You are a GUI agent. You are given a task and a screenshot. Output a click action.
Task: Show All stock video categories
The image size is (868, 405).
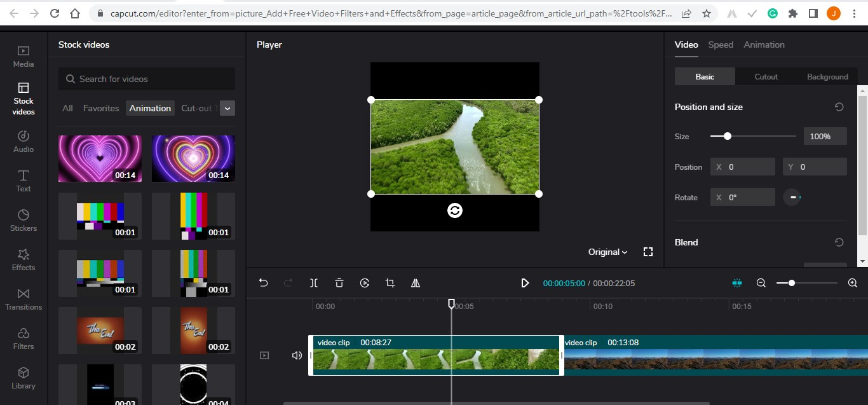click(67, 108)
